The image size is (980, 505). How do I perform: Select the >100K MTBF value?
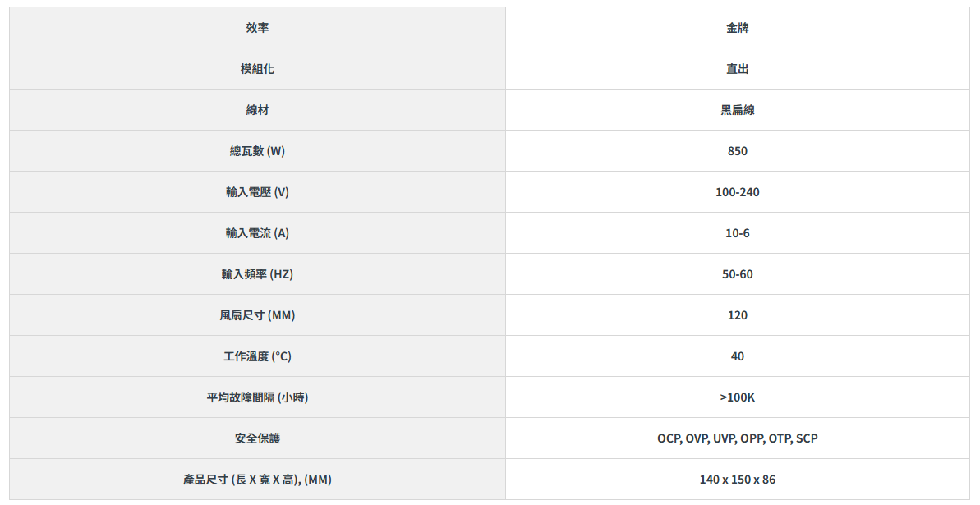click(737, 397)
